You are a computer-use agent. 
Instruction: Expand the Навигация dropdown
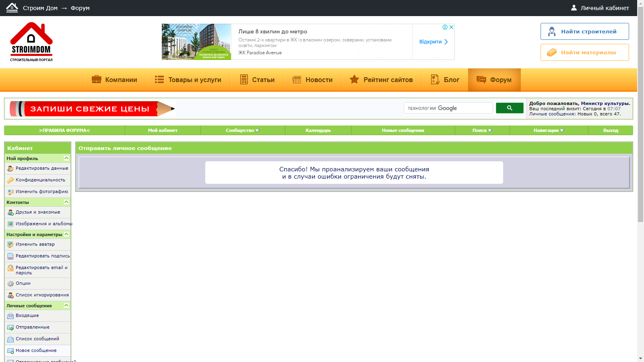tap(549, 130)
